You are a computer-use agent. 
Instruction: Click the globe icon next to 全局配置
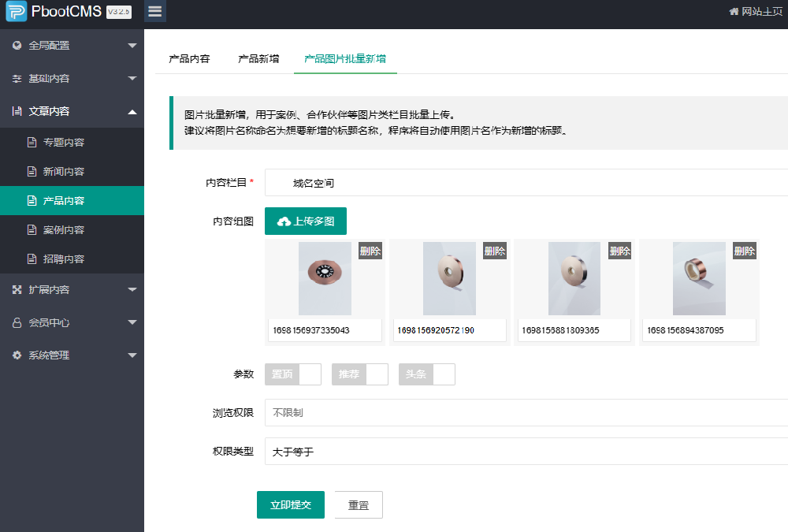click(x=16, y=45)
